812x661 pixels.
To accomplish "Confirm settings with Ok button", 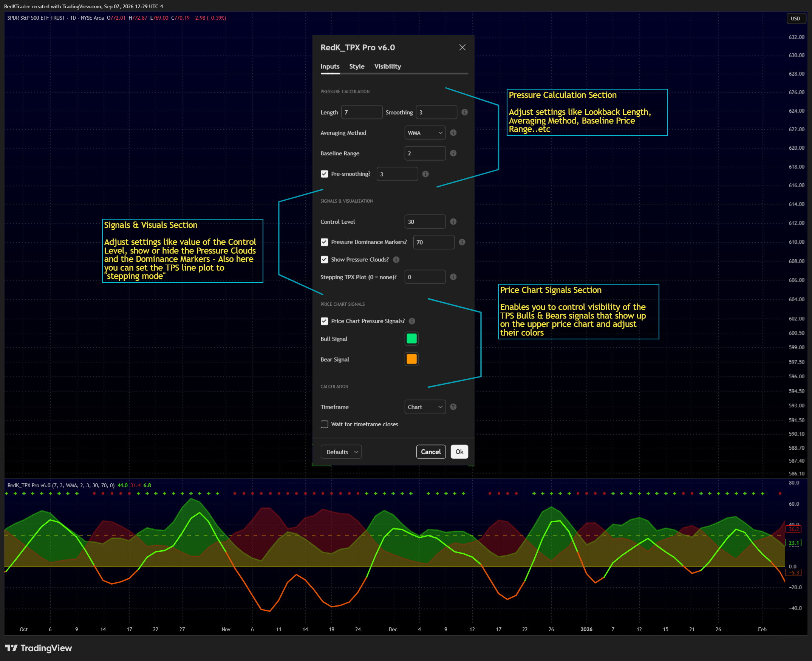I will 459,452.
